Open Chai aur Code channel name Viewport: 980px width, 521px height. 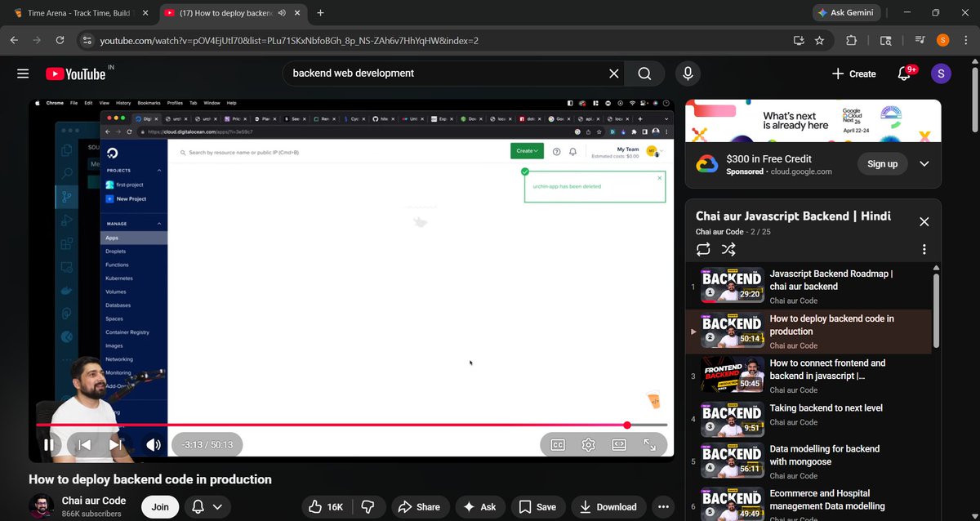[94, 501]
